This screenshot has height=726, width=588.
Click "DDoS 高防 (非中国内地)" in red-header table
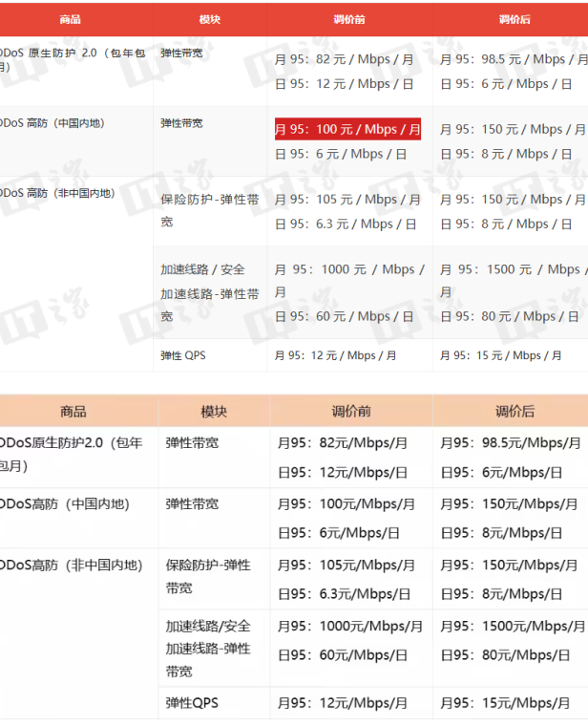click(57, 193)
